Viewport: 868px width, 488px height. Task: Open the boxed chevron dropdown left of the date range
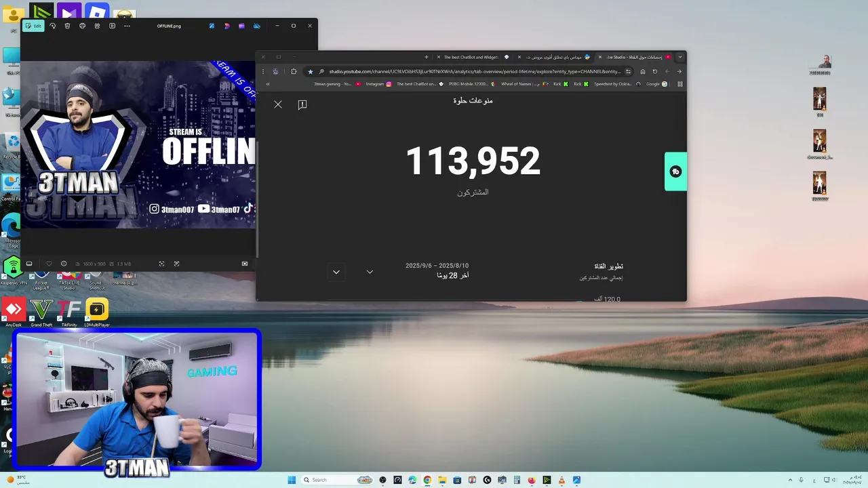[x=336, y=272]
